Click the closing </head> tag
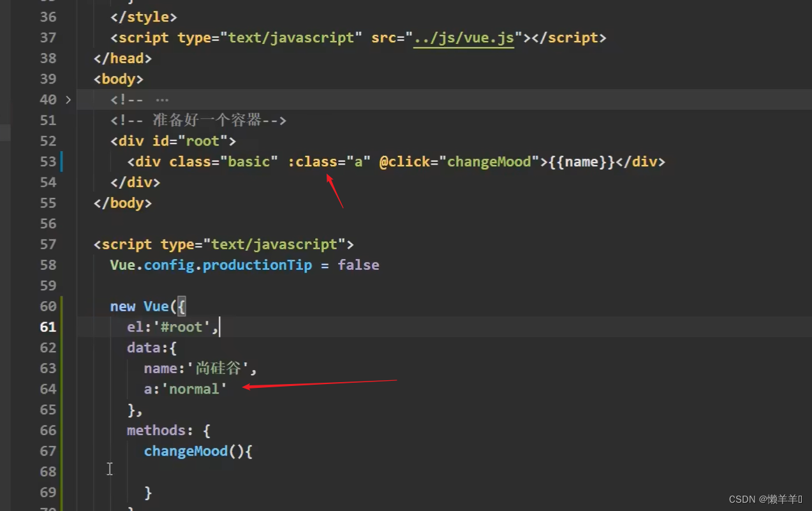Viewport: 812px width, 511px height. tap(122, 58)
